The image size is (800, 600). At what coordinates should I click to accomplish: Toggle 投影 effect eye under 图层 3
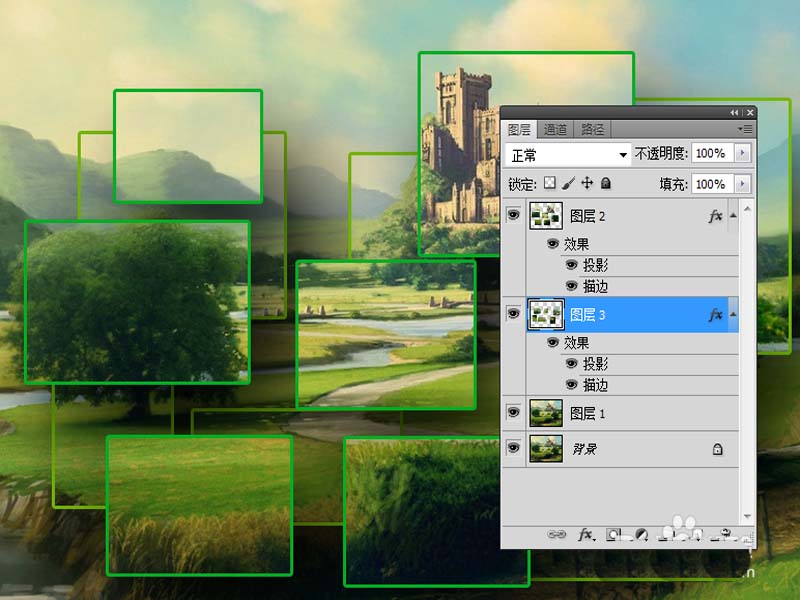(x=571, y=363)
